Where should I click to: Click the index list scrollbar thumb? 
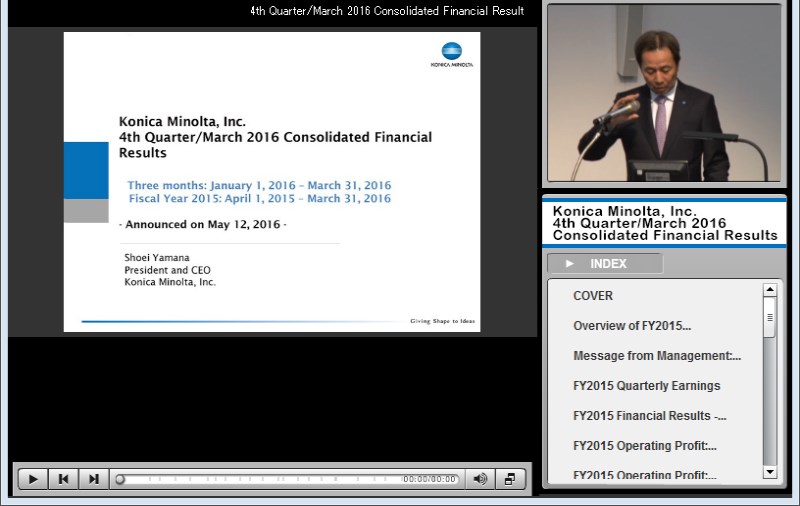tap(769, 318)
